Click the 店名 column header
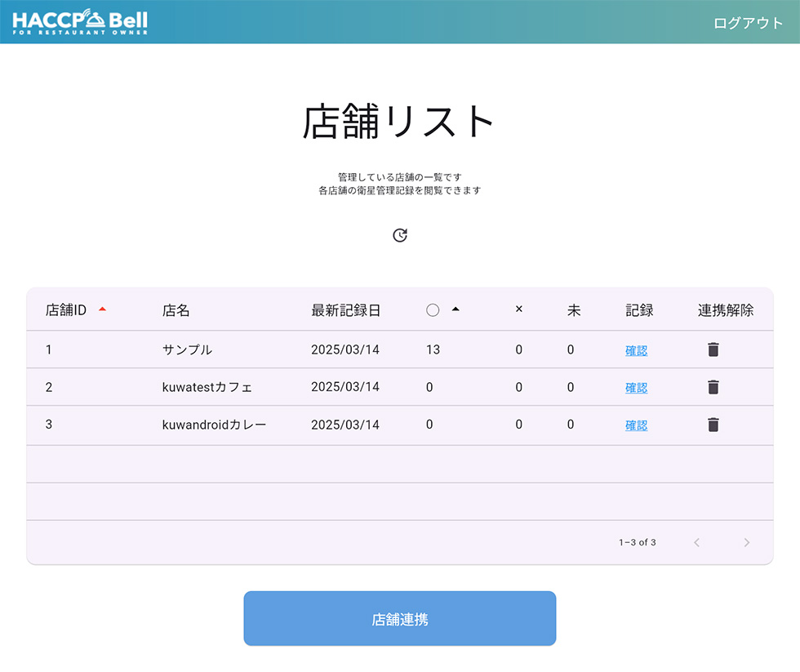Screen dimensions: 800x672 click(x=176, y=310)
